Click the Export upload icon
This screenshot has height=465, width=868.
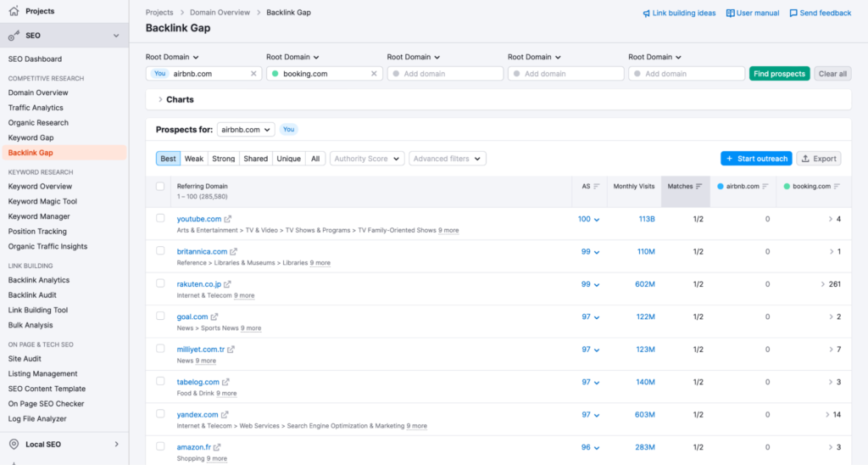805,159
